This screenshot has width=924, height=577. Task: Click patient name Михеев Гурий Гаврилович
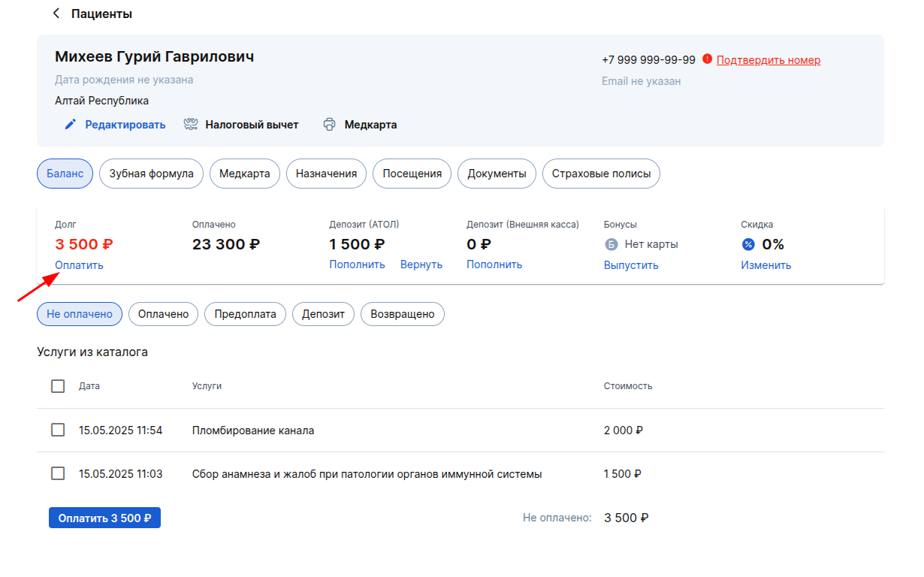click(x=154, y=56)
